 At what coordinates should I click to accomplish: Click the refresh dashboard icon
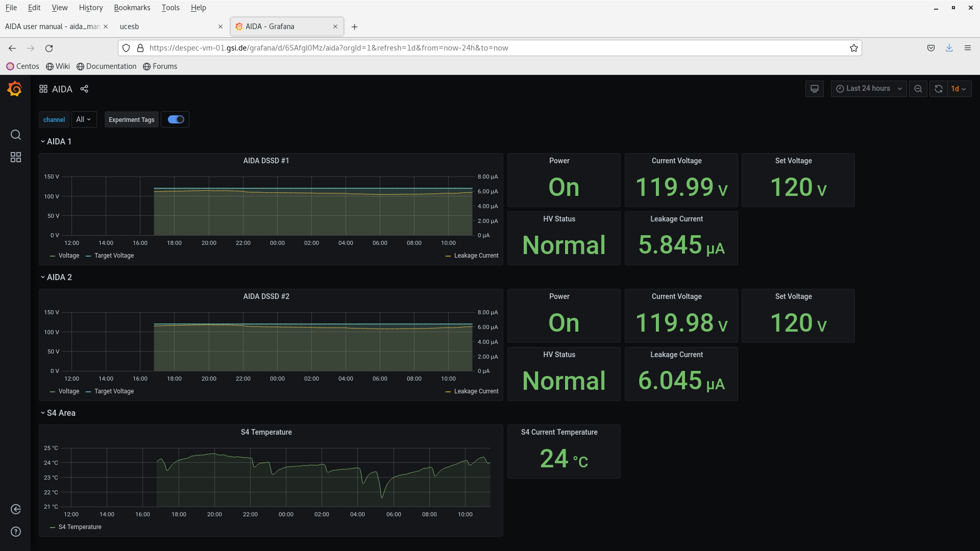point(938,89)
